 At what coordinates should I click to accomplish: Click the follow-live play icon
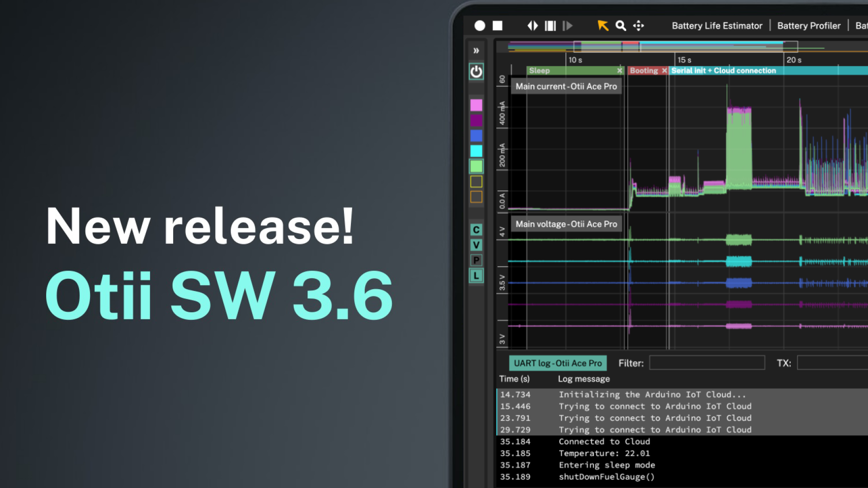coord(567,26)
